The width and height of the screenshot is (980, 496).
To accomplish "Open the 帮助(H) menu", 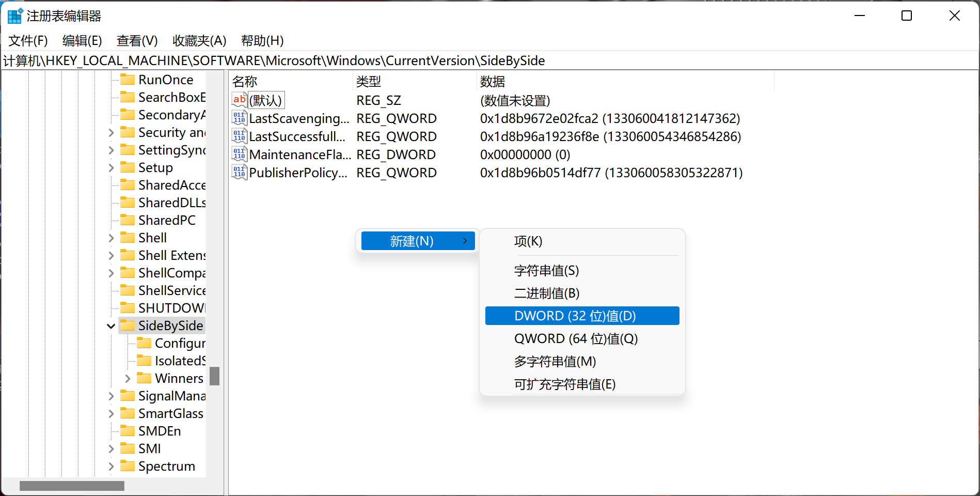I will (x=262, y=40).
